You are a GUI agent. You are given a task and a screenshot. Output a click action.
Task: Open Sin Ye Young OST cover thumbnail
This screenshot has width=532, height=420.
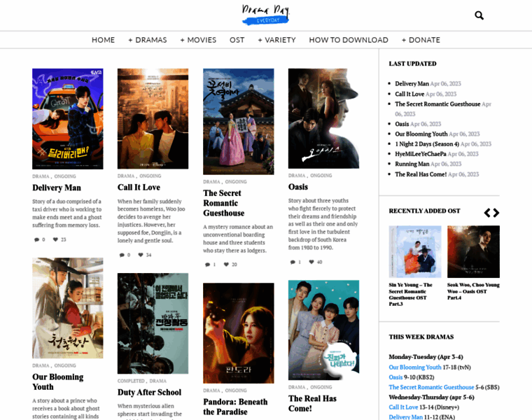[415, 252]
